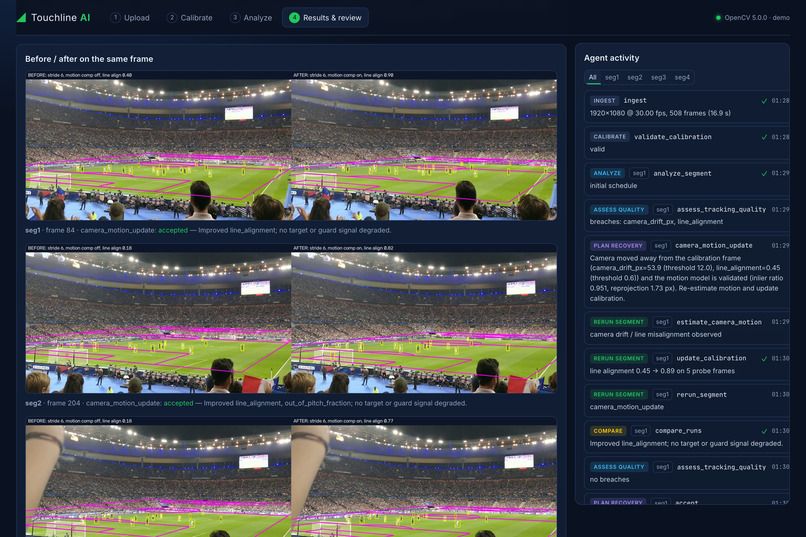Click the green OpenCV status dot

718,17
